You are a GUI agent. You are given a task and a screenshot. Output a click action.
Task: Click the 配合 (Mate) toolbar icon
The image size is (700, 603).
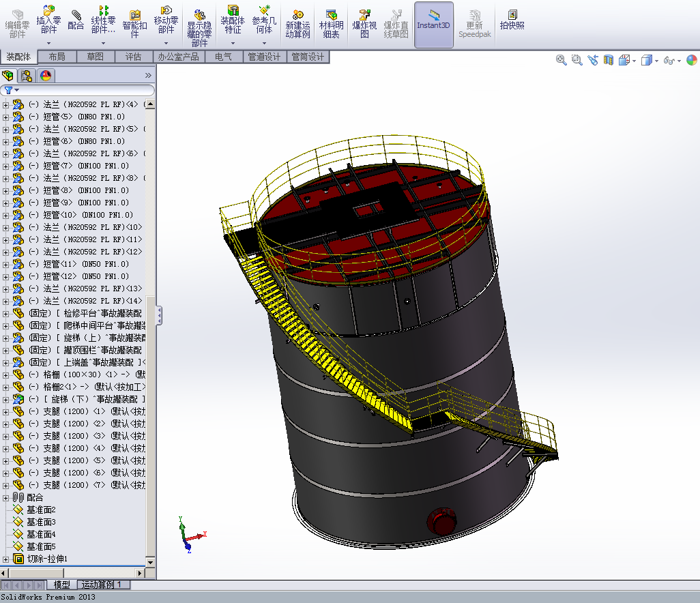coord(76,20)
